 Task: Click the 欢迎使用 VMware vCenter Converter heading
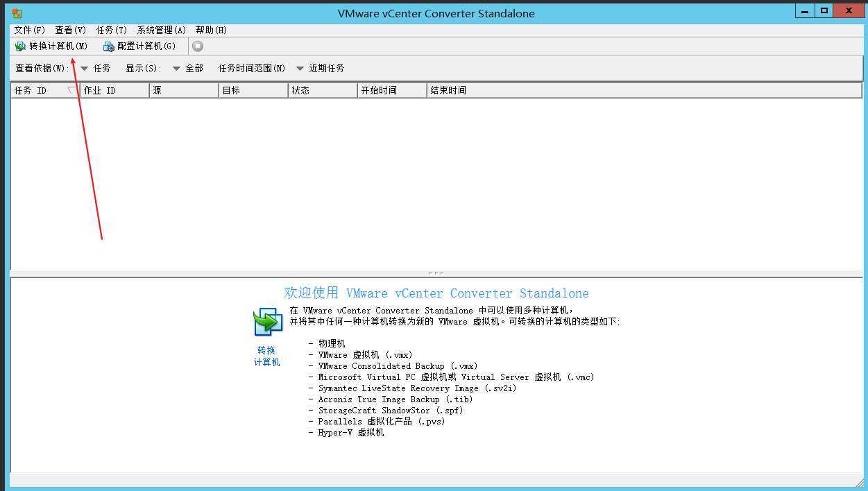(x=436, y=293)
